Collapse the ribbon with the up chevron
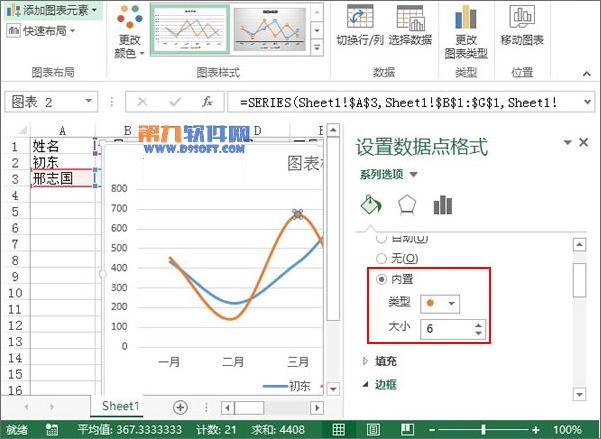 tap(586, 74)
